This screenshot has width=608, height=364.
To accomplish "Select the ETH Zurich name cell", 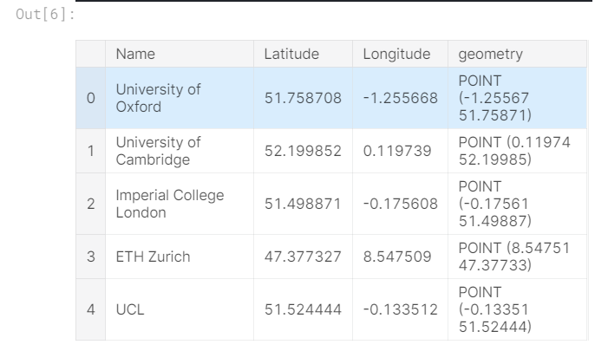I will tap(153, 257).
